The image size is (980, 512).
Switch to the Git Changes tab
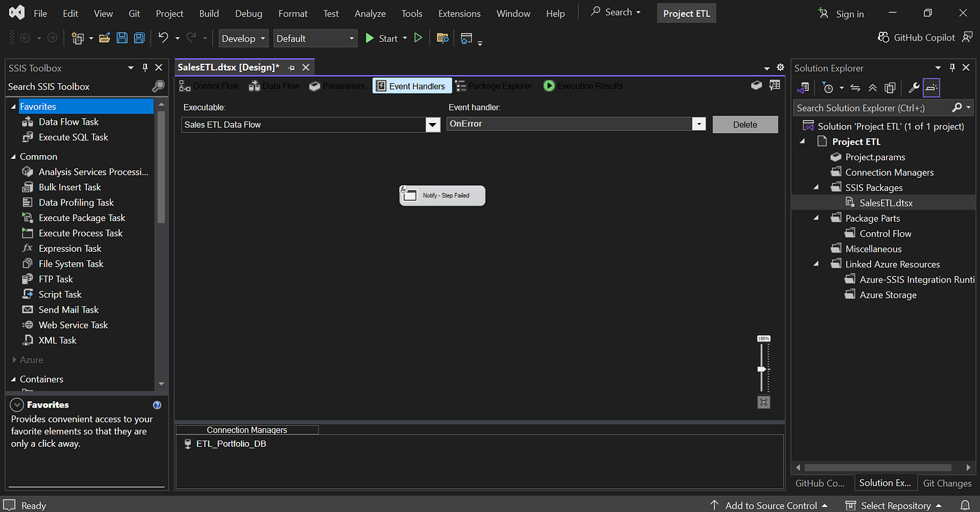click(947, 483)
